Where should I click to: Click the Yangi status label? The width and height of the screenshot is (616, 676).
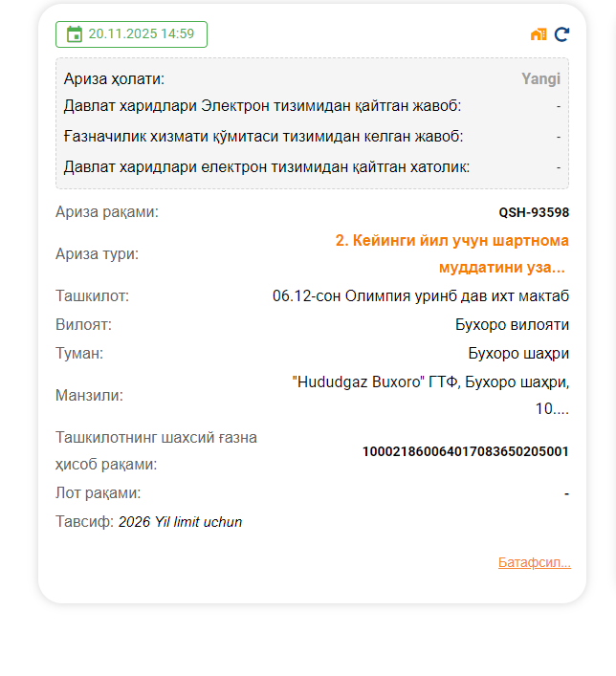(x=540, y=79)
